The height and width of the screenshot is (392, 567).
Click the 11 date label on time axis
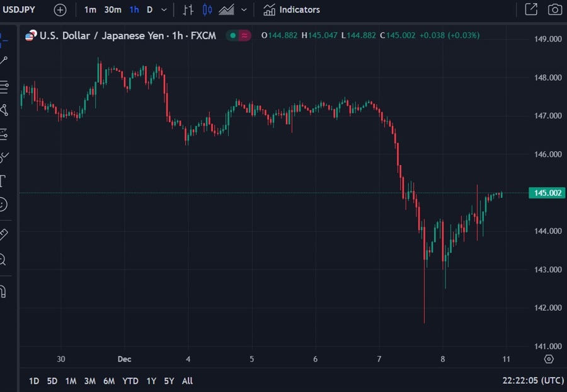(507, 359)
